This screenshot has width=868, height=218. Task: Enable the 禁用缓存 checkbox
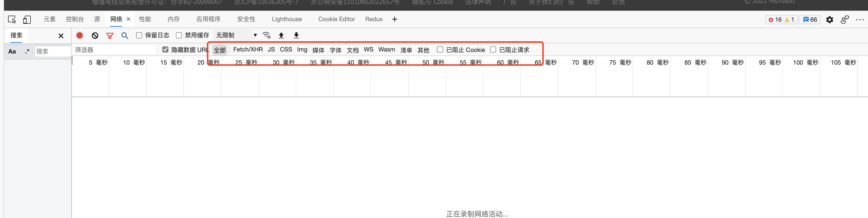tap(179, 35)
